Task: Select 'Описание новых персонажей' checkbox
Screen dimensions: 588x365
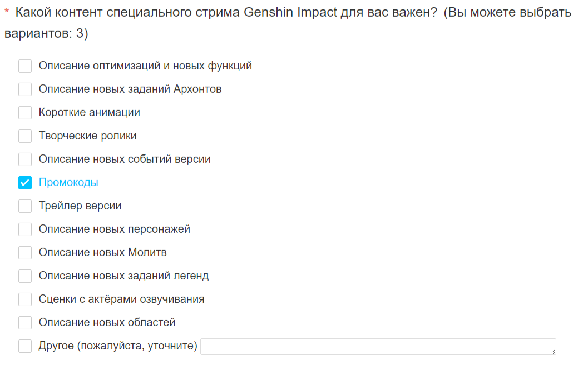Action: click(x=25, y=229)
